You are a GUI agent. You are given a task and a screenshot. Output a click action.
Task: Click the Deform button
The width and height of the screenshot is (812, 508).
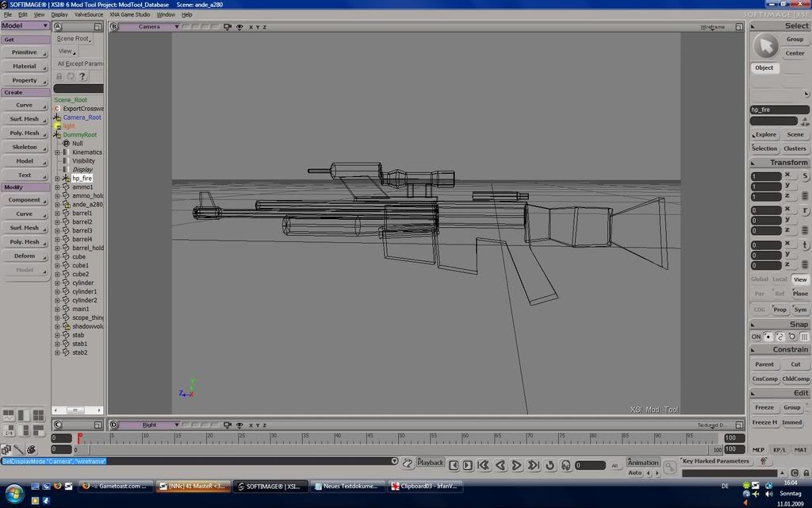click(x=25, y=256)
